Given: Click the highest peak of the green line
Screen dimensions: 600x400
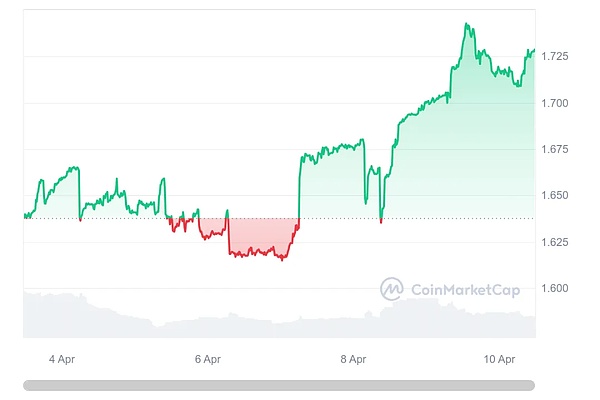Looking at the screenshot, I should [x=467, y=23].
